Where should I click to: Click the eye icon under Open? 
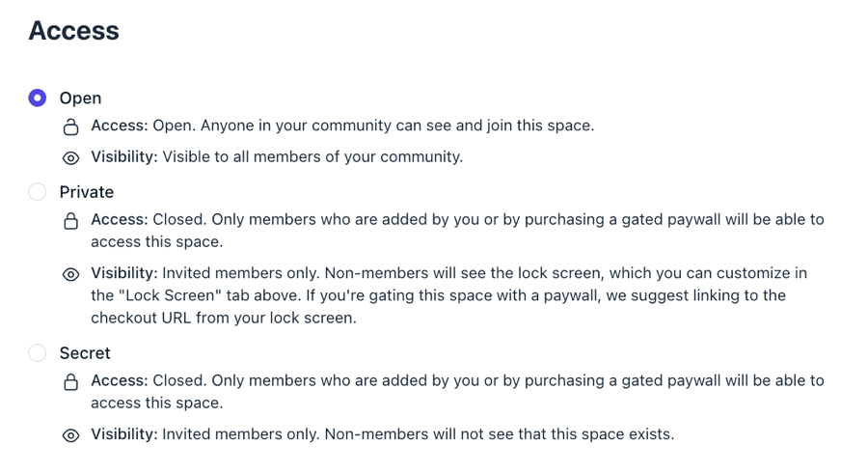pos(70,157)
